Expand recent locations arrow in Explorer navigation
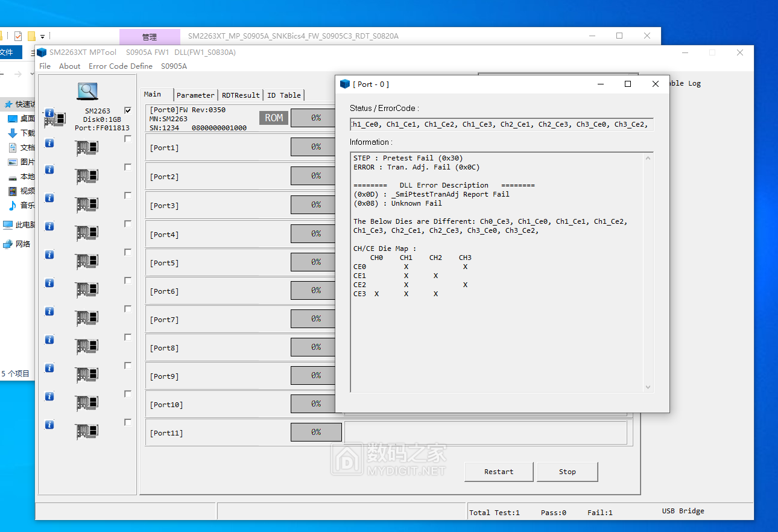Viewport: 778px width, 532px height. pos(31,74)
